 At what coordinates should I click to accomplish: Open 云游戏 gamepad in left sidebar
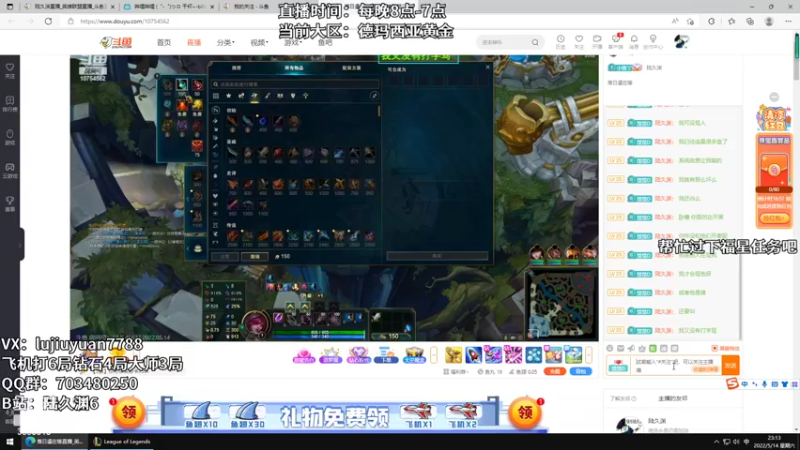point(10,170)
